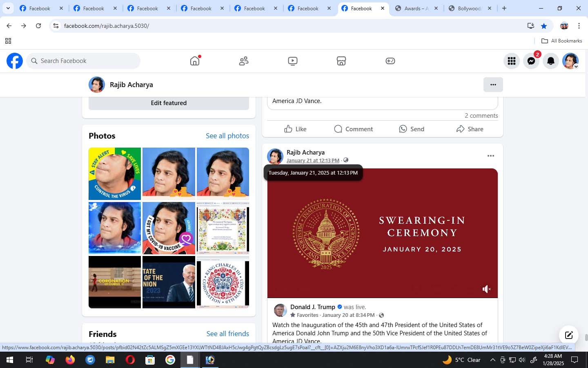Open Messenger with 2 notifications
This screenshot has width=588, height=368.
point(531,61)
